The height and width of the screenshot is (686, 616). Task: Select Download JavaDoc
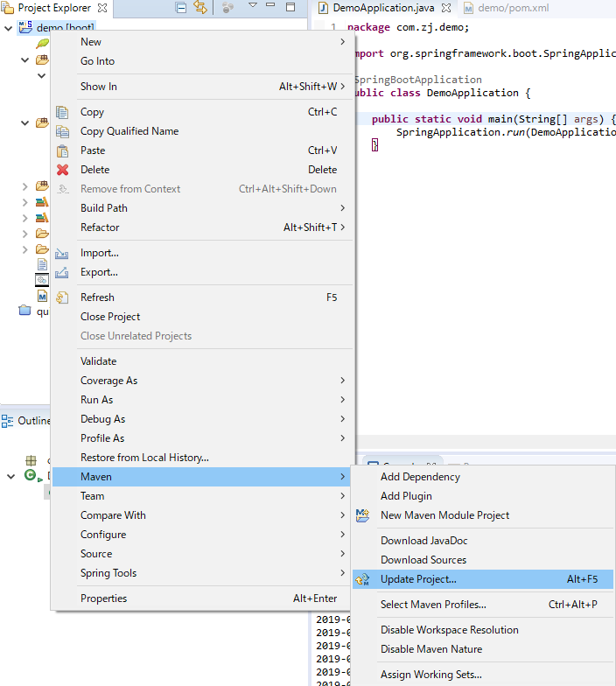click(x=483, y=541)
